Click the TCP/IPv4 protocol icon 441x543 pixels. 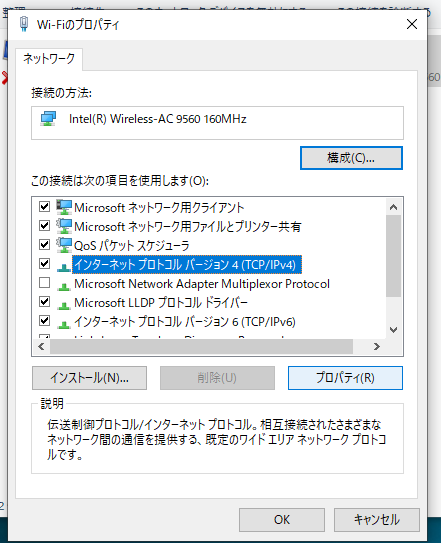pos(64,267)
